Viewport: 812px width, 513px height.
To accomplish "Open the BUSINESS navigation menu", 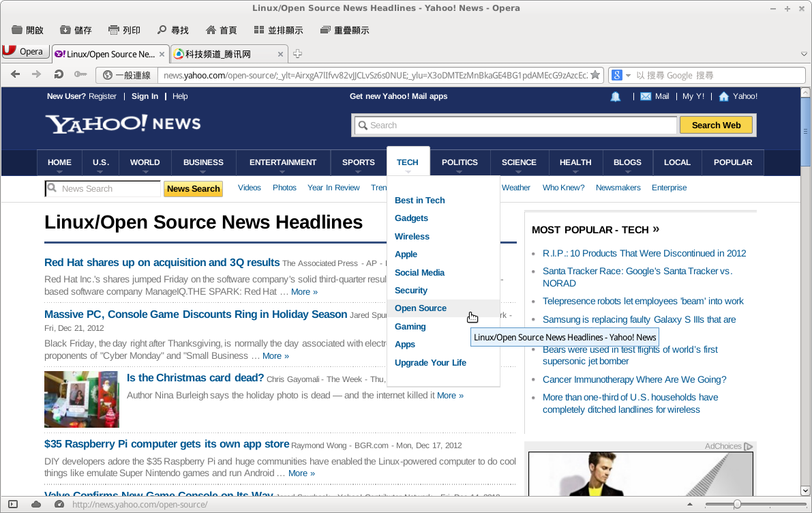I will click(204, 163).
